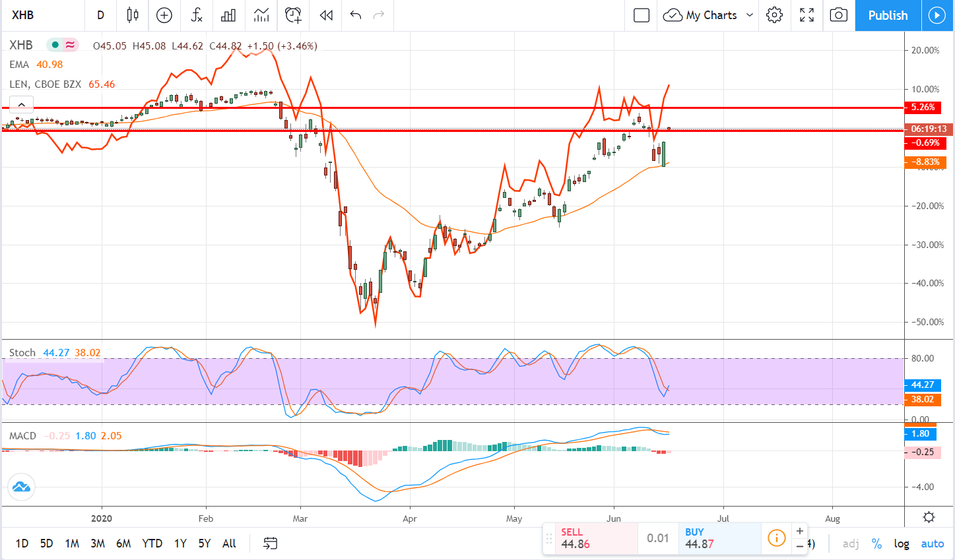Undo the last chart action
955x560 pixels.
point(356,15)
